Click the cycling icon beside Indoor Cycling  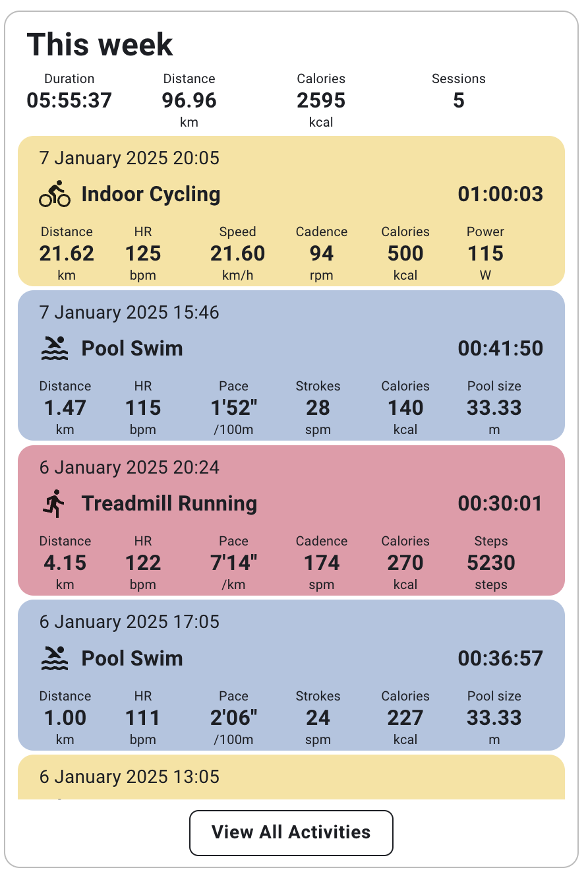(x=55, y=194)
